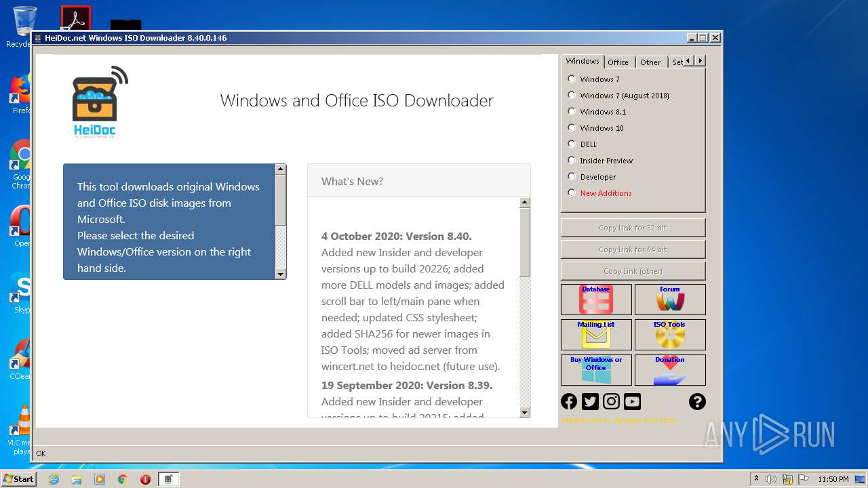Click the What's New scrollbar thumb
The image size is (868, 488).
(525, 242)
